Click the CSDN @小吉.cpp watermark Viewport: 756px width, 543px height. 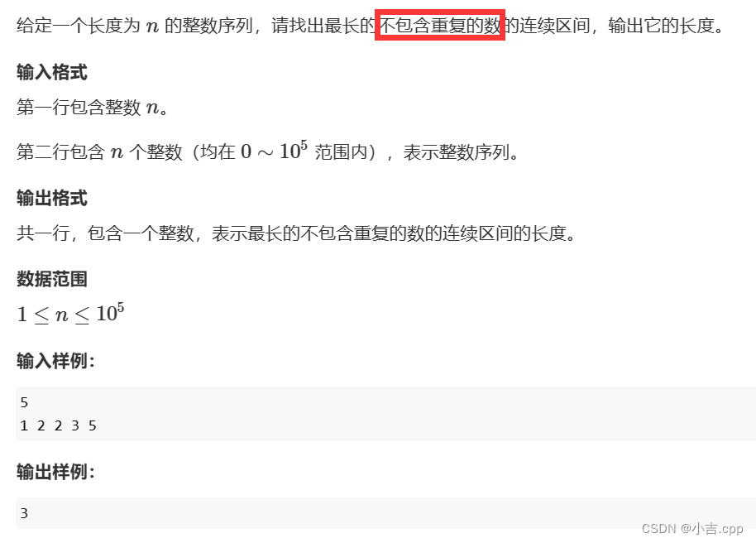(x=692, y=529)
